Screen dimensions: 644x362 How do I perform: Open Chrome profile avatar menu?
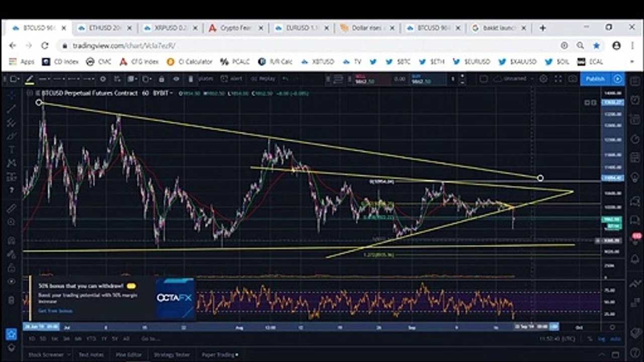(616, 45)
